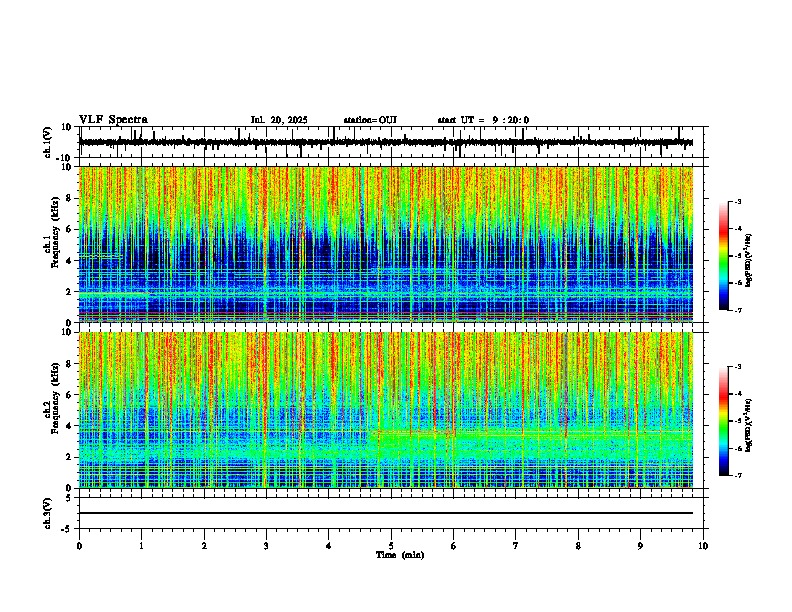Click time axis tick label "1"
The width and height of the screenshot is (792, 612).
point(141,546)
